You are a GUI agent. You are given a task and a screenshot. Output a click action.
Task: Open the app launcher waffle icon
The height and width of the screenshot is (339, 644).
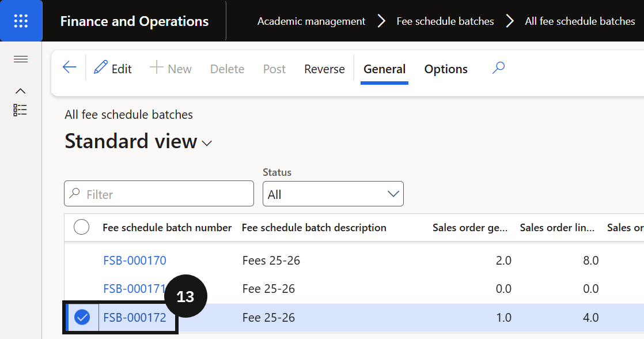21,21
